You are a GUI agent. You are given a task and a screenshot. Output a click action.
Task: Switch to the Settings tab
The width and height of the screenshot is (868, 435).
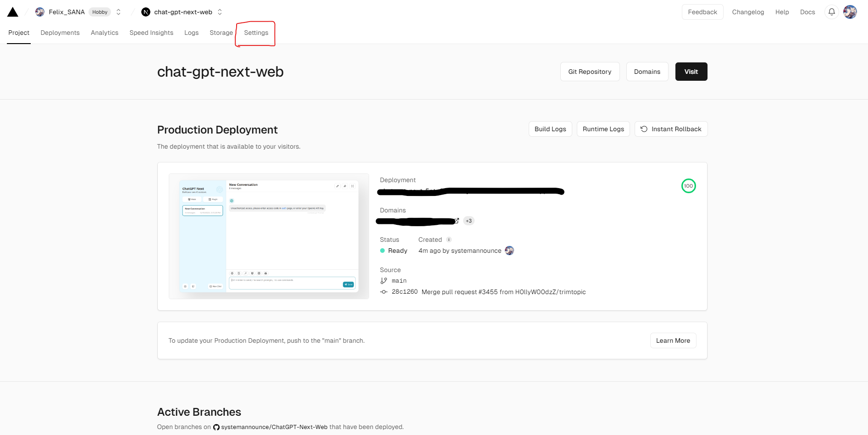(256, 33)
